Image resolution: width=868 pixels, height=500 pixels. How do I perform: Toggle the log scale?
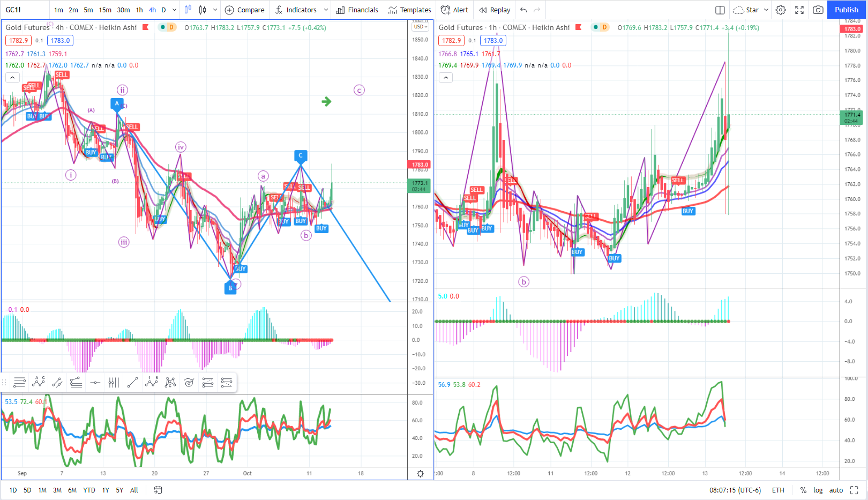pos(818,490)
